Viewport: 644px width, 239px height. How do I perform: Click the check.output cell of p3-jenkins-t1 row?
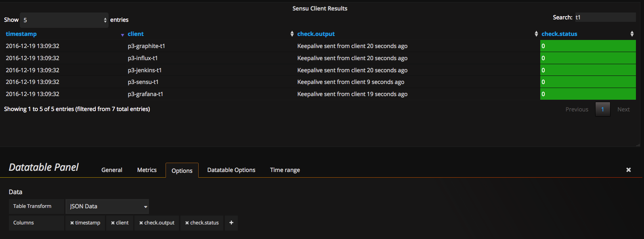click(x=352, y=70)
